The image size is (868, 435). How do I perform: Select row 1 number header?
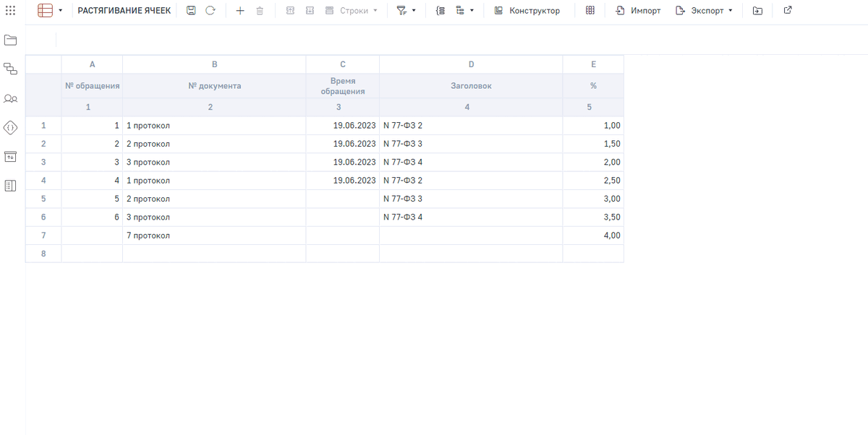[x=43, y=126]
